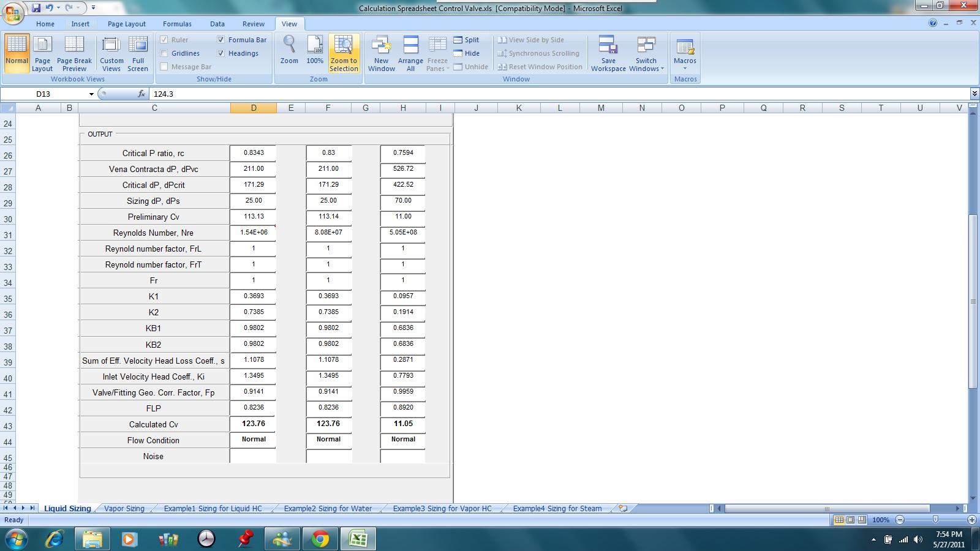Select all cells corner button
Screen dimensions: 980x551
coord(7,108)
